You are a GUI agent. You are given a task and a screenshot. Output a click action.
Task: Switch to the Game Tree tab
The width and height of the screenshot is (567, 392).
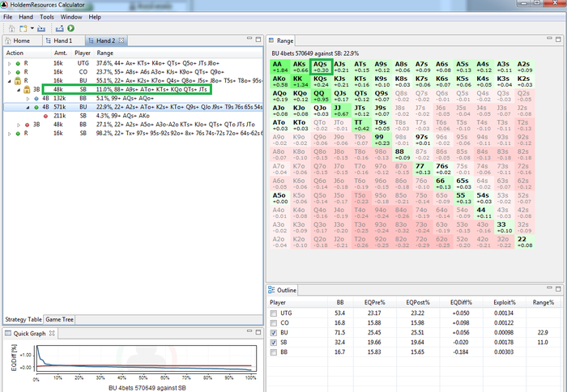pos(59,319)
